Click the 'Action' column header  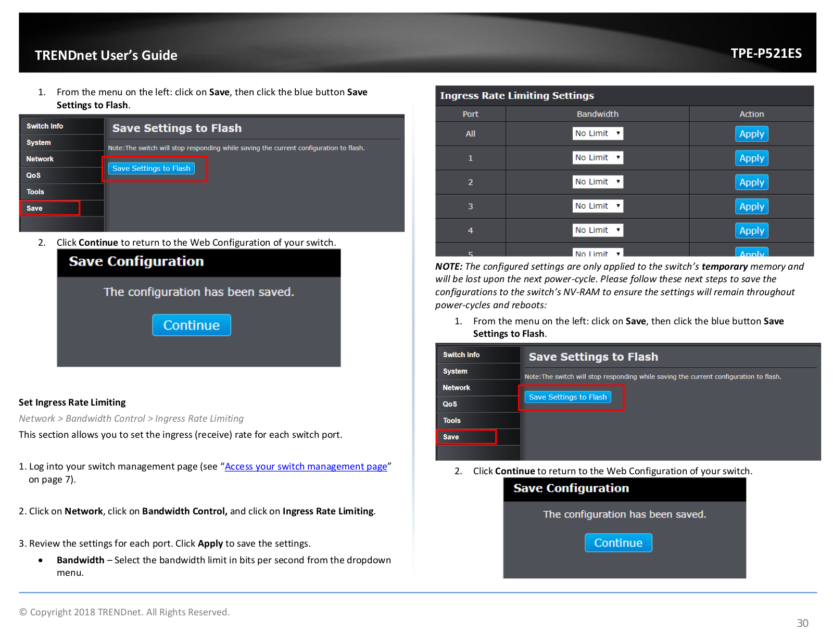(752, 114)
